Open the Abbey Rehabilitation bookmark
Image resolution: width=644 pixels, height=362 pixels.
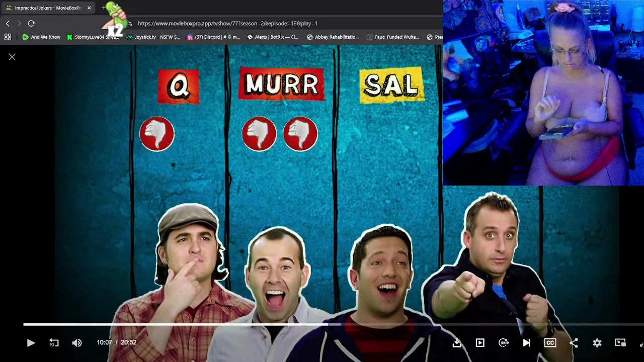[333, 37]
